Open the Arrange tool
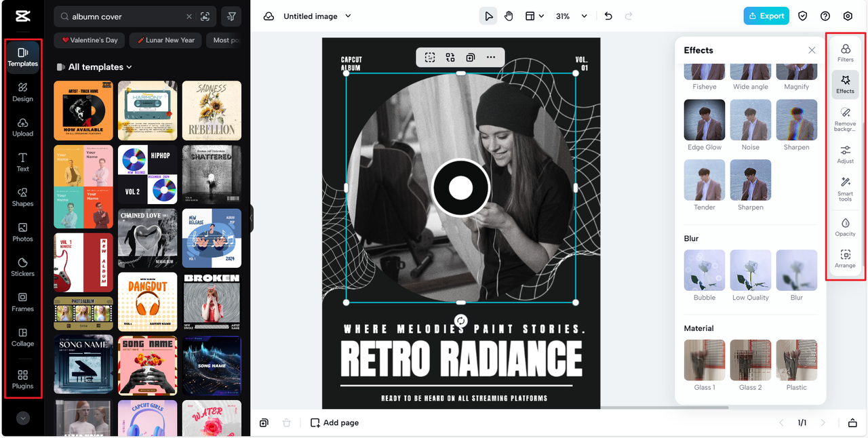This screenshot has width=868, height=438. pyautogui.click(x=845, y=259)
